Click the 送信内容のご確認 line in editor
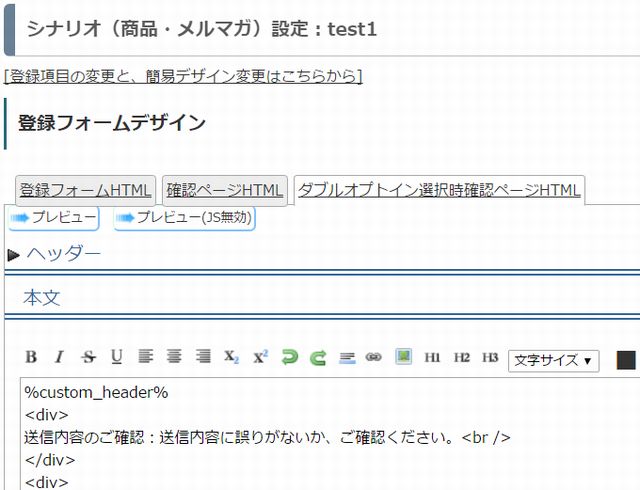Screen dimensions: 640x490 click(267, 438)
